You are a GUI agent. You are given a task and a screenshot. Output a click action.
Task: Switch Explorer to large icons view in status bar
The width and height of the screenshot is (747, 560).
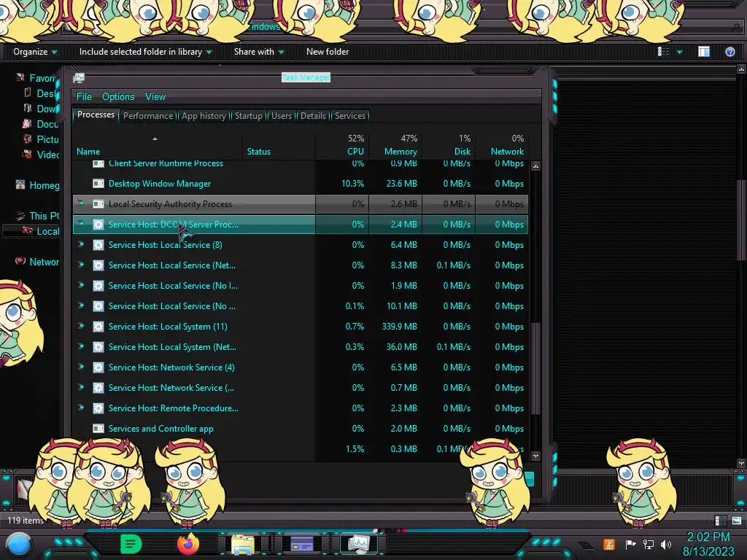(737, 521)
